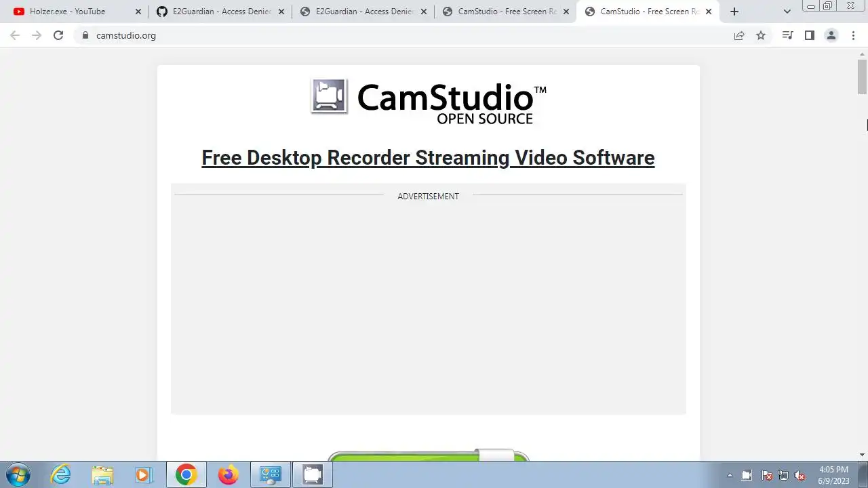Open the clock showing 4:05 PM
The image size is (868, 488).
(x=833, y=475)
